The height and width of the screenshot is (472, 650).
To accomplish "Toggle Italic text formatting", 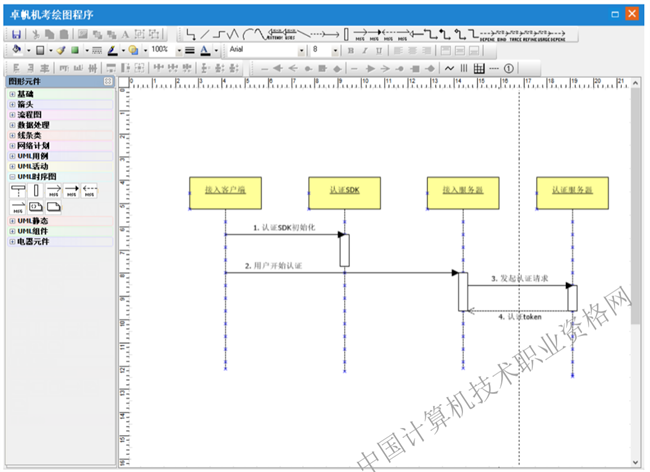I will (x=364, y=50).
